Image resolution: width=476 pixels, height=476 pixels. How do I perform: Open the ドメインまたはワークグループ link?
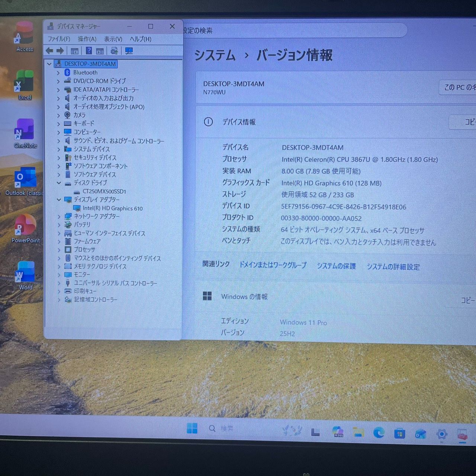pyautogui.click(x=273, y=265)
